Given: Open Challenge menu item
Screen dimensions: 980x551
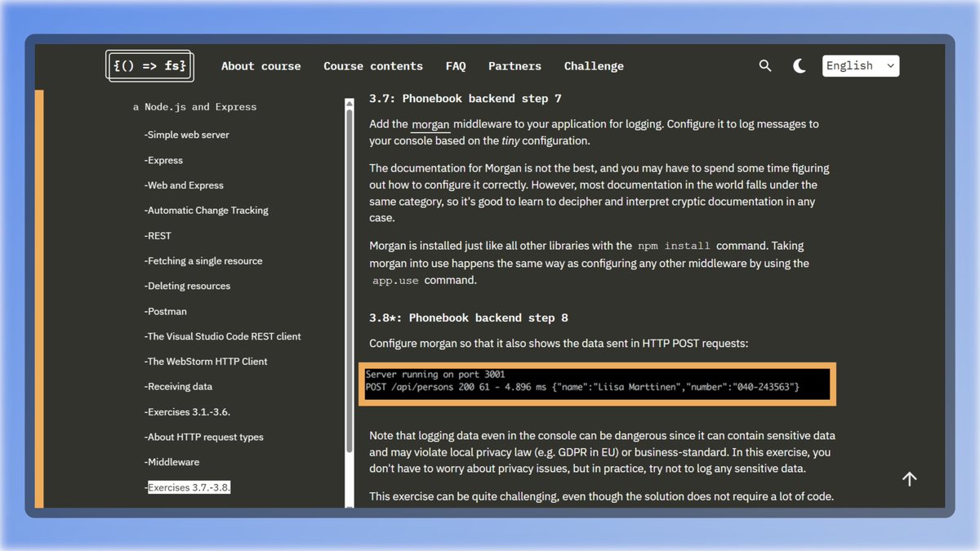Looking at the screenshot, I should coord(594,66).
